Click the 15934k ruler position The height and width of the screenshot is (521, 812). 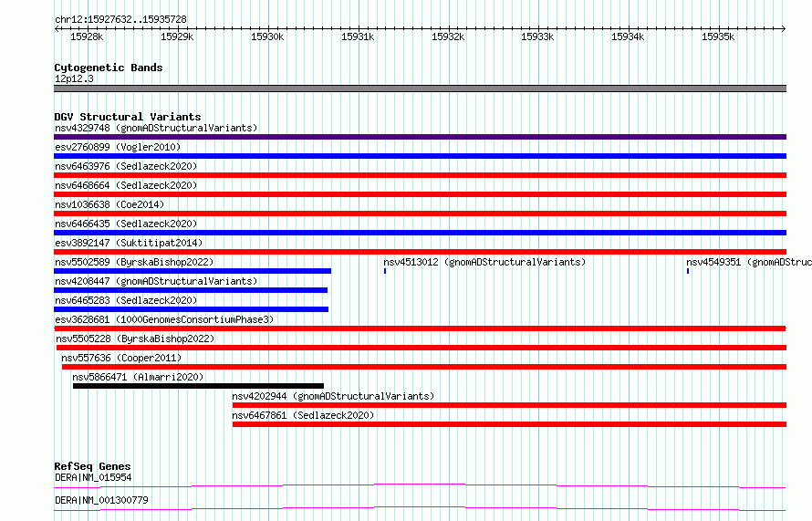click(628, 36)
